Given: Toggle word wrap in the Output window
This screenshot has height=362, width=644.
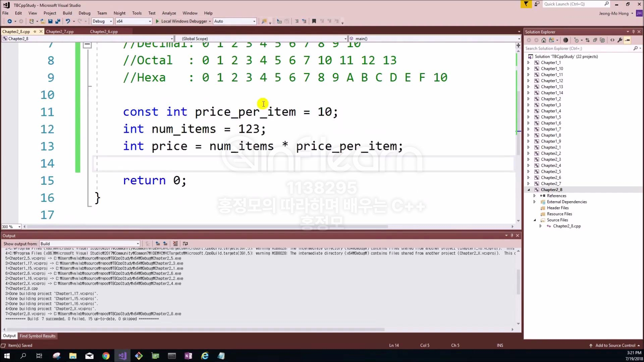Looking at the screenshot, I should coord(185,244).
